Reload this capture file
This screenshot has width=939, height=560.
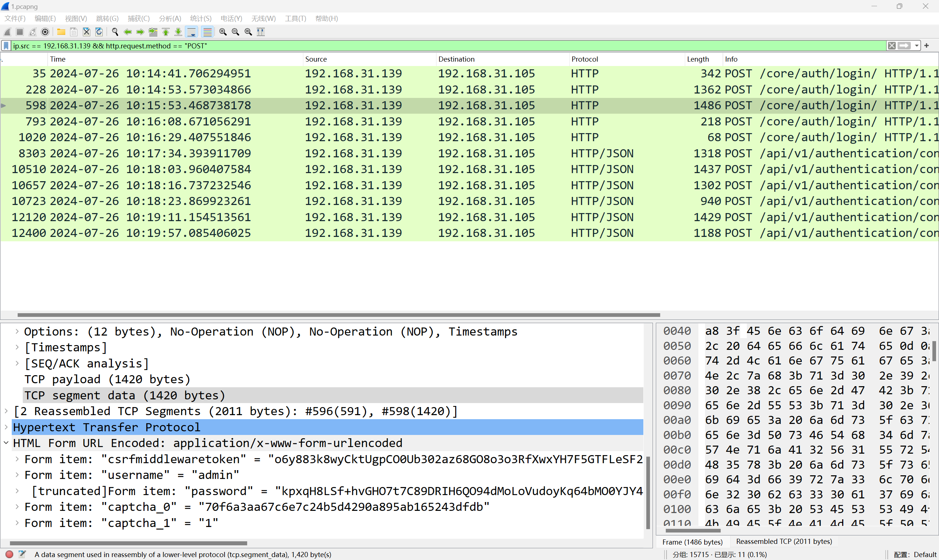[99, 32]
